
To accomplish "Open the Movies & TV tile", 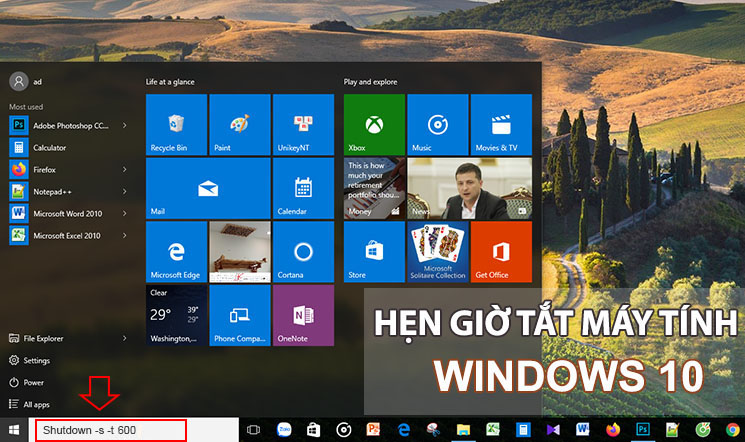I will coord(500,125).
